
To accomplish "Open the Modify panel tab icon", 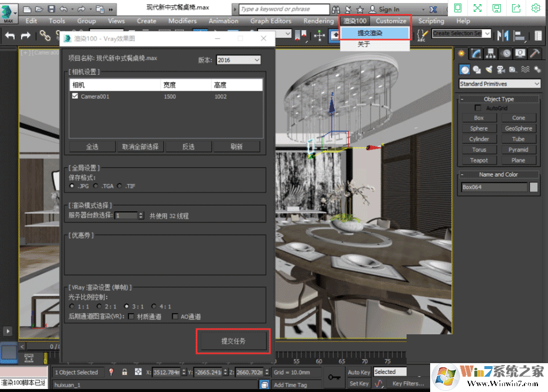I will click(x=476, y=53).
